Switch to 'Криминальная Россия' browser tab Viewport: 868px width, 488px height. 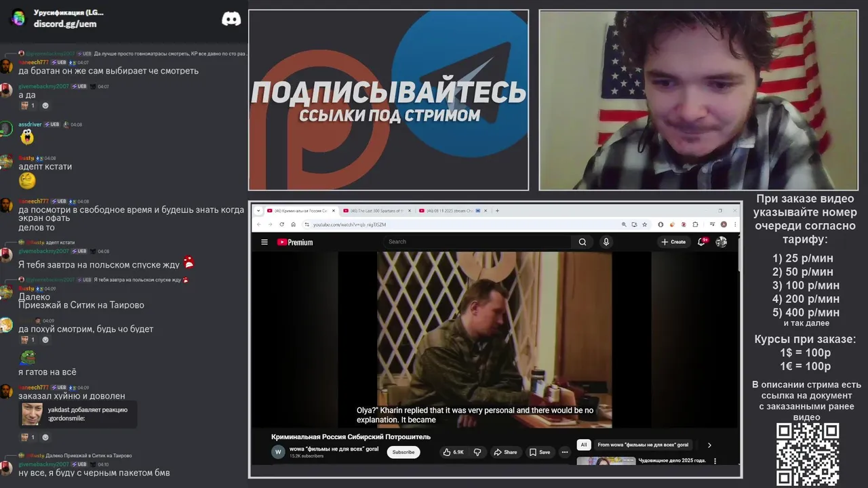[x=301, y=211]
